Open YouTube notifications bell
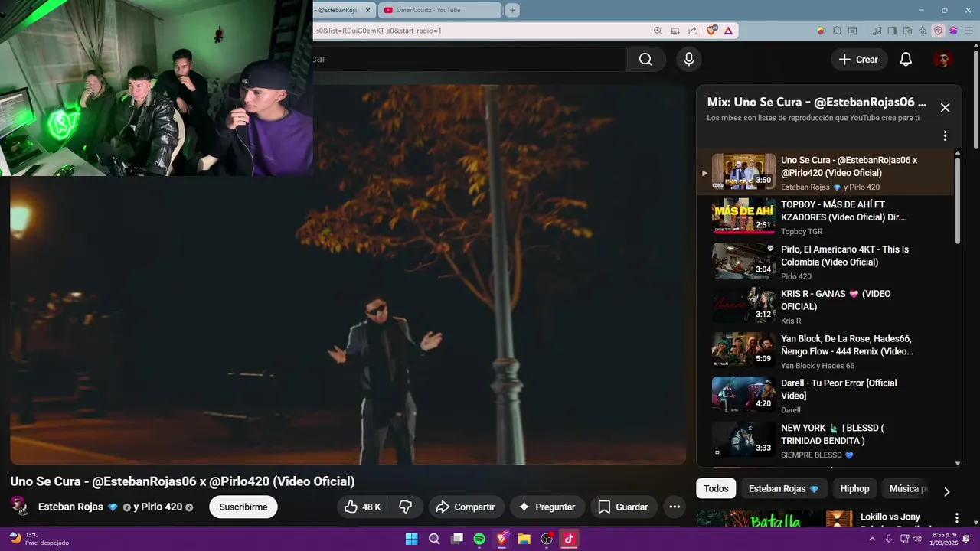Image resolution: width=980 pixels, height=551 pixels. point(906,60)
